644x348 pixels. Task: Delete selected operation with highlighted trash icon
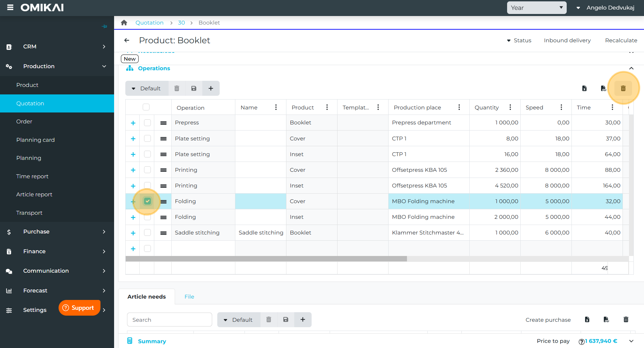click(623, 88)
